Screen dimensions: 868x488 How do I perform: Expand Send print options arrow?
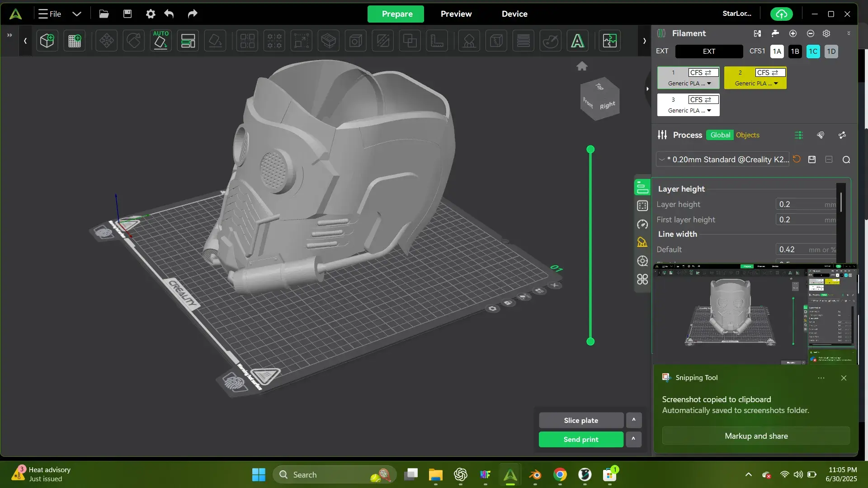click(x=634, y=439)
